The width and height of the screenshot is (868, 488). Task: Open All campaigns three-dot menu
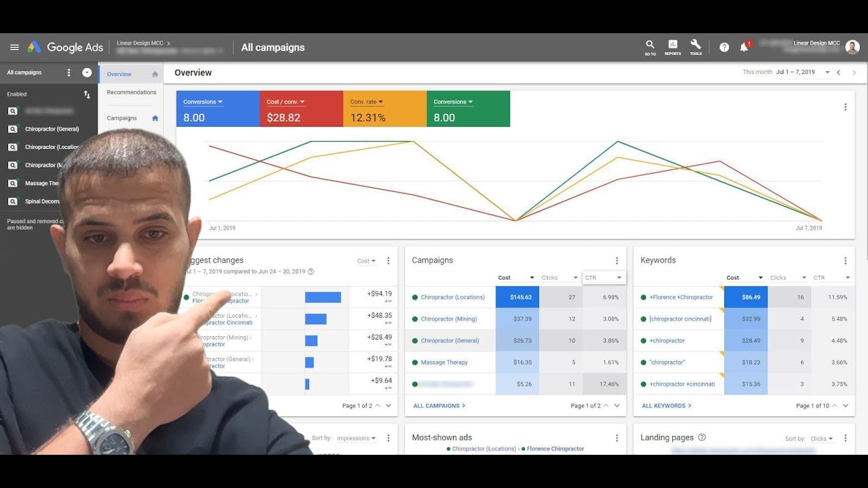click(68, 73)
